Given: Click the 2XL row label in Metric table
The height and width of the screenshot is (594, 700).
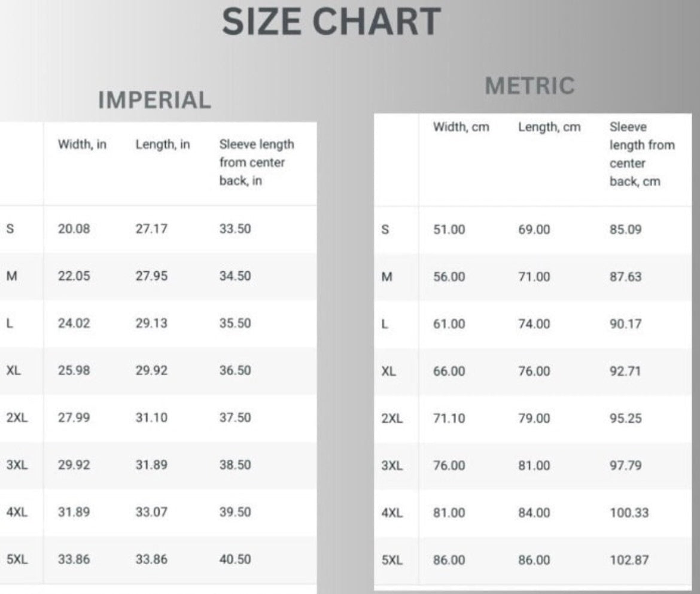Looking at the screenshot, I should point(391,418).
